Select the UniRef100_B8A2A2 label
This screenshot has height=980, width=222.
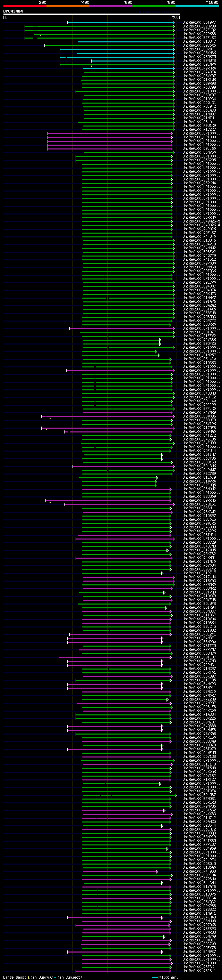[x=199, y=306]
